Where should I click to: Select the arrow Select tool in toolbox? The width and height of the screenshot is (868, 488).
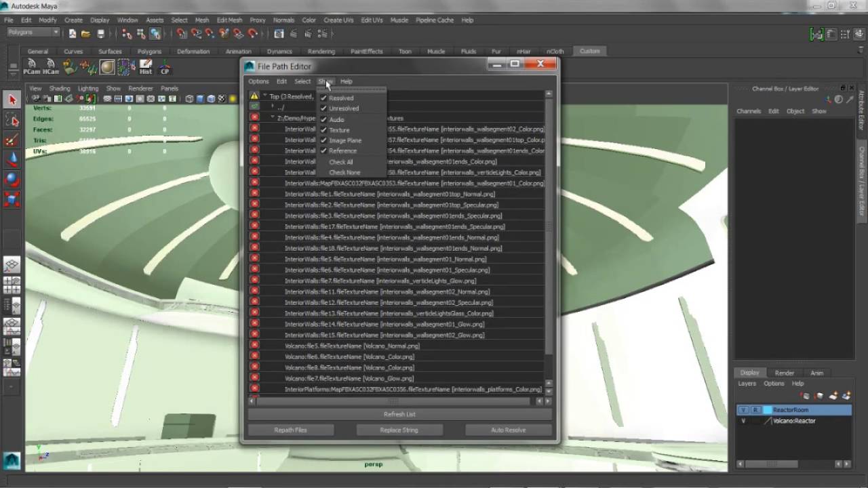point(12,100)
